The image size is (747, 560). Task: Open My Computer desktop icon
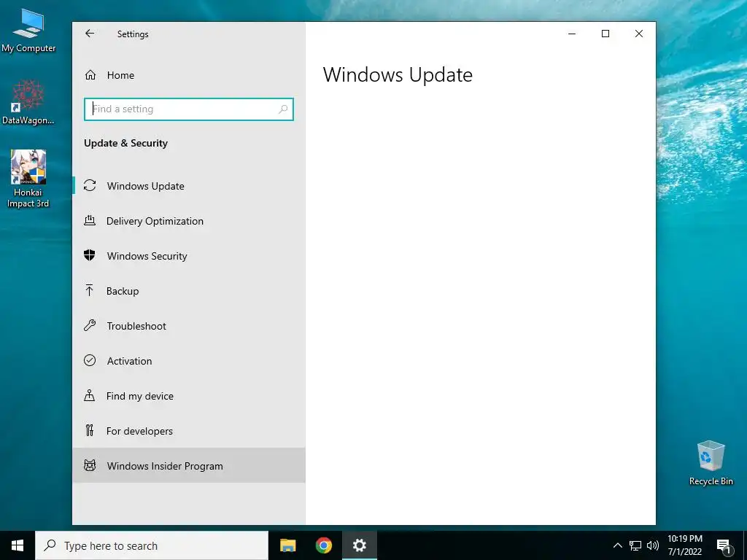[28, 31]
